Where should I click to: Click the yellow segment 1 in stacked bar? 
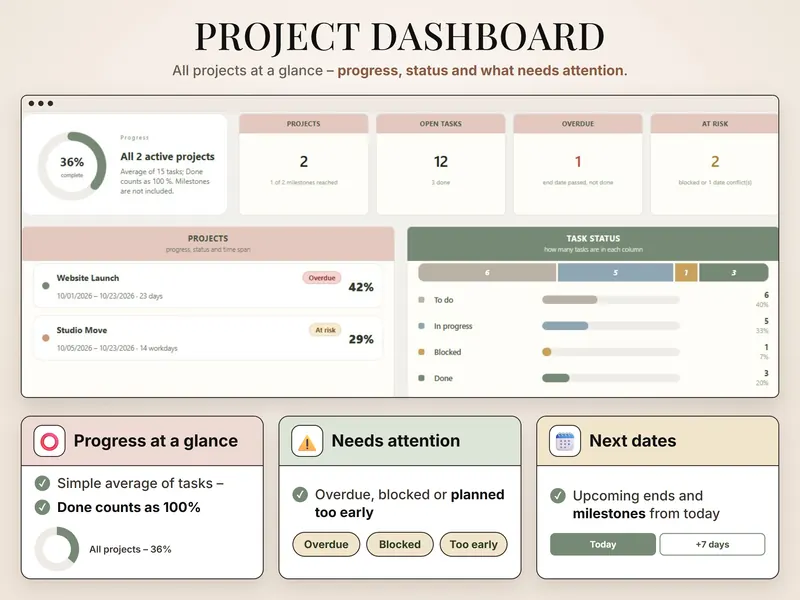pos(686,272)
